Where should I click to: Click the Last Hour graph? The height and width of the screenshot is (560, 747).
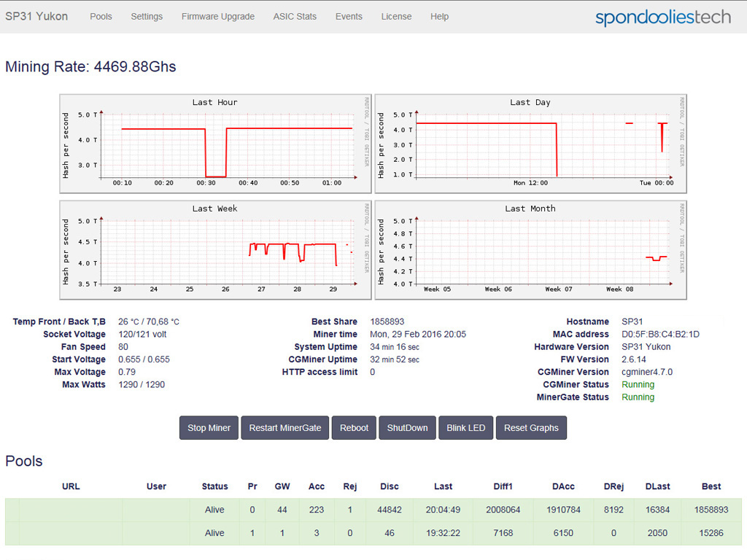(x=215, y=144)
